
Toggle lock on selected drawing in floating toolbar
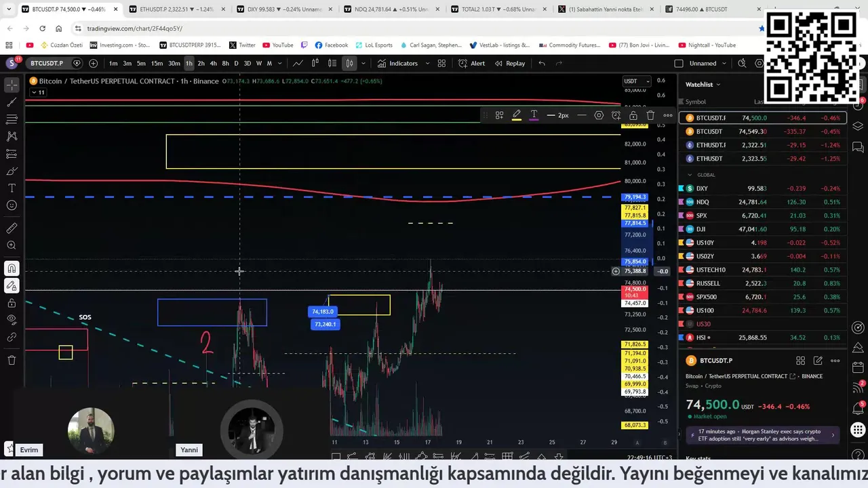633,115
